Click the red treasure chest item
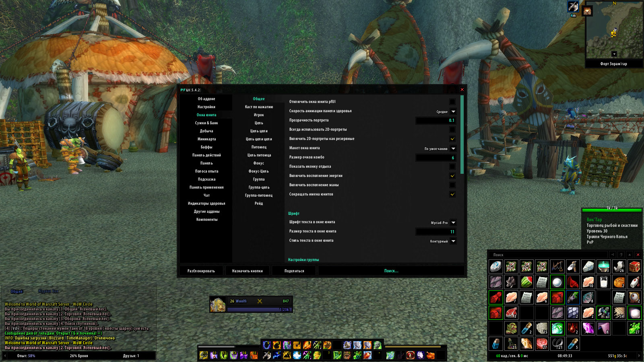This screenshot has width=644, height=362. pyautogui.click(x=634, y=266)
